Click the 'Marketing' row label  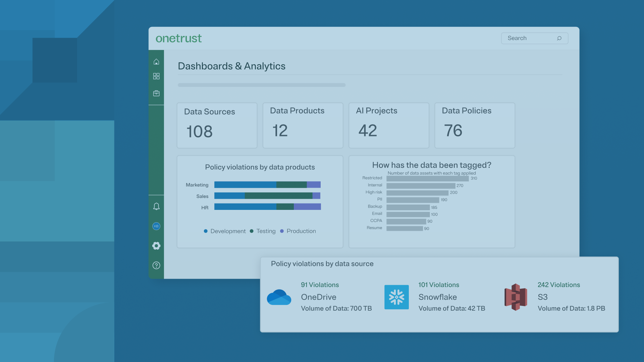[197, 185]
